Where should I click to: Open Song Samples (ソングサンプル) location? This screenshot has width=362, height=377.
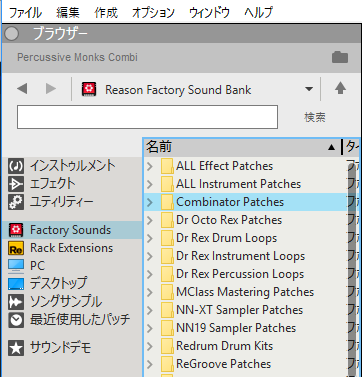(55, 302)
